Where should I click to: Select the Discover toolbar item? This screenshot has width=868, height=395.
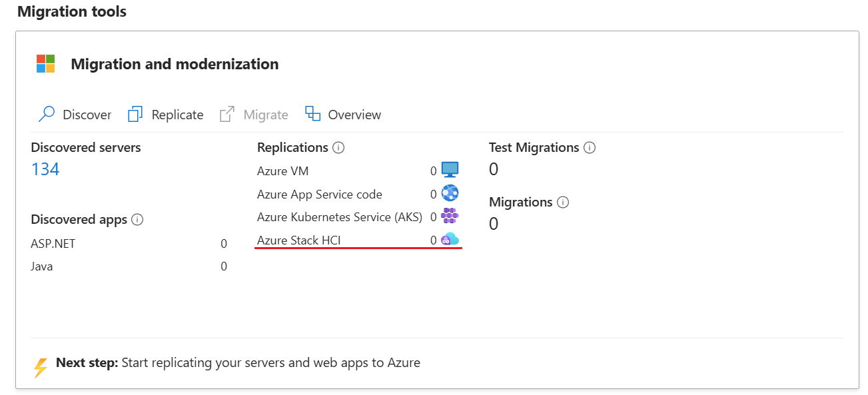coord(87,114)
